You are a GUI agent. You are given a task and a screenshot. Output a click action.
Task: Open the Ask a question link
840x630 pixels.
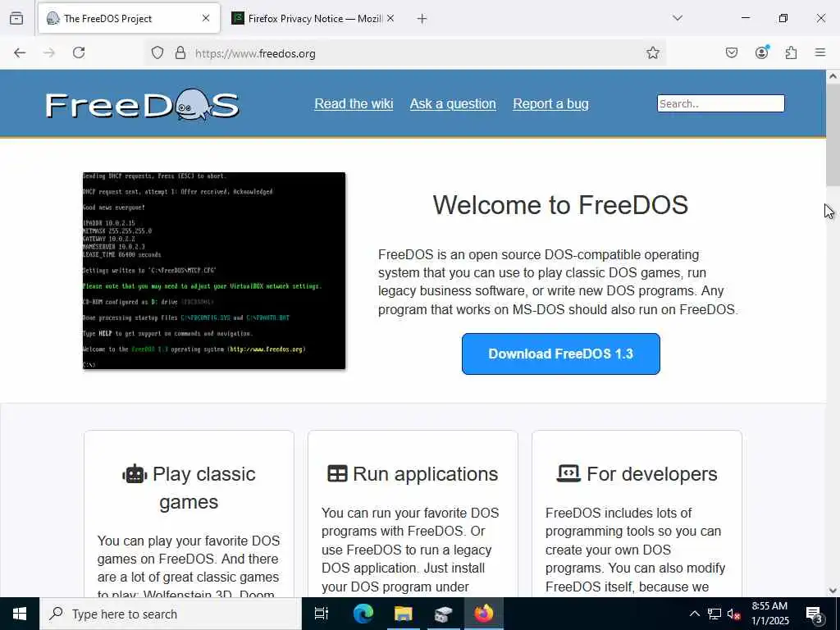(453, 104)
